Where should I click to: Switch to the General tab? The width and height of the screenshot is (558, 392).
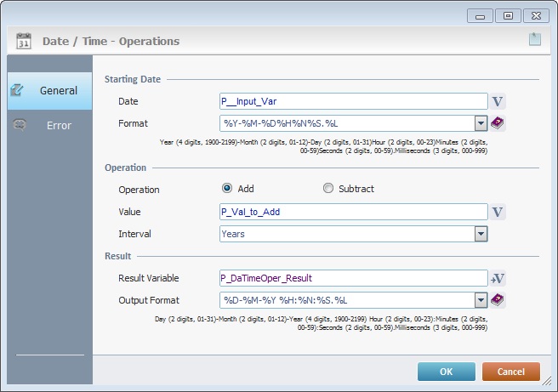pyautogui.click(x=49, y=90)
